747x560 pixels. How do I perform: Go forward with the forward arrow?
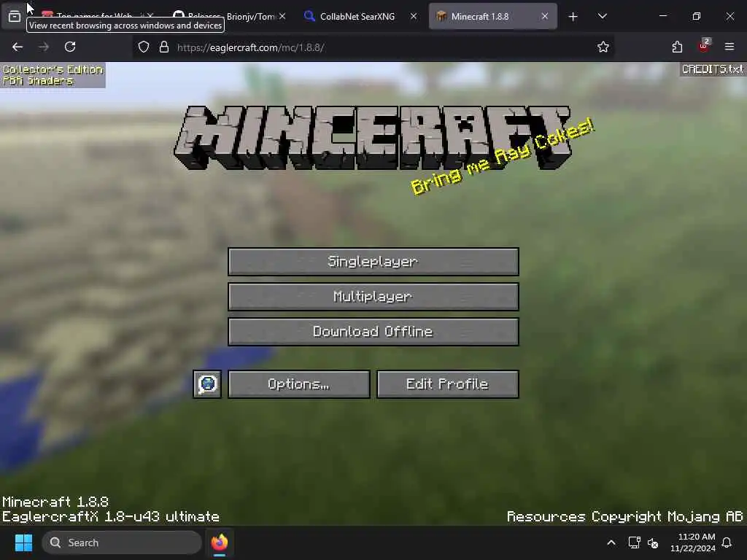click(44, 47)
